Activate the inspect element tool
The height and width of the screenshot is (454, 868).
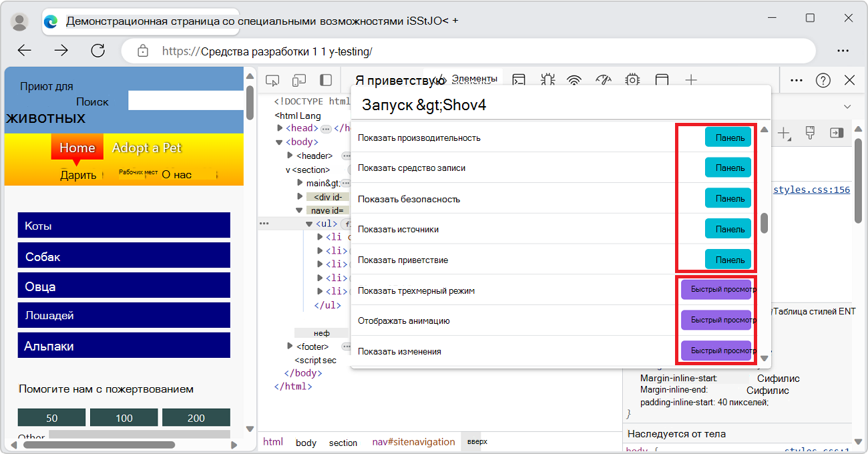coord(272,80)
